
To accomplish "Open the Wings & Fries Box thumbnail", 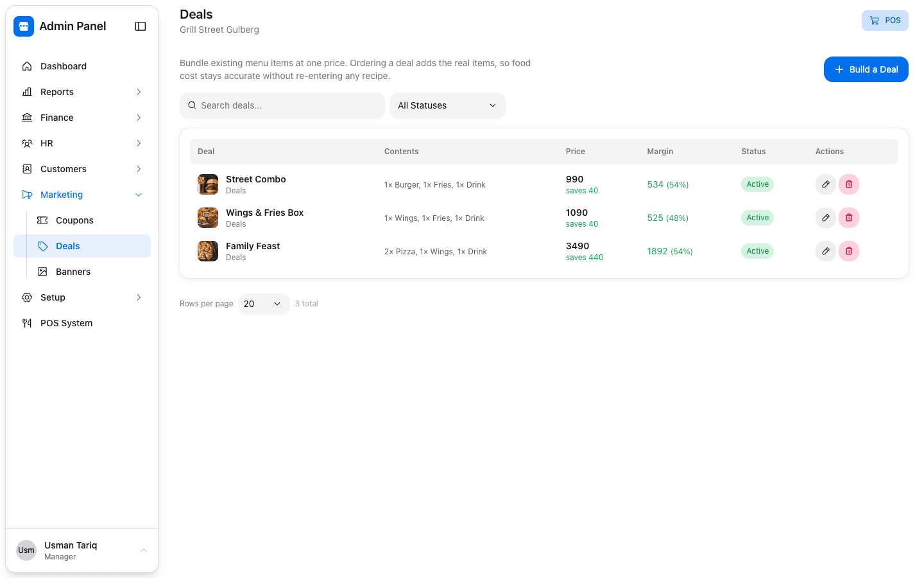I will click(x=208, y=218).
